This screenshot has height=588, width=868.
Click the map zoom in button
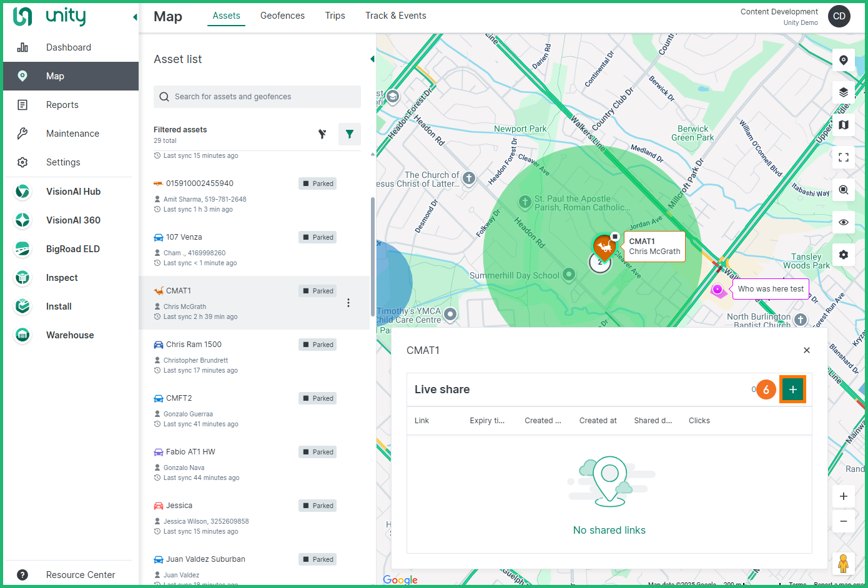pyautogui.click(x=843, y=496)
